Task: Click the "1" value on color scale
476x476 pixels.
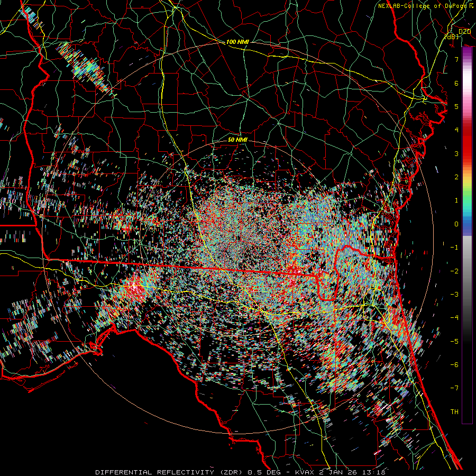Action: [456, 200]
